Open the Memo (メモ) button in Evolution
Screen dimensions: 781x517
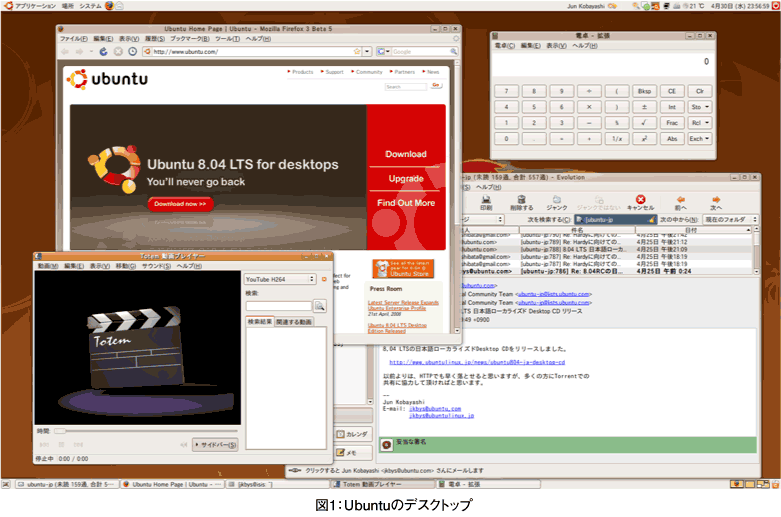pyautogui.click(x=353, y=453)
